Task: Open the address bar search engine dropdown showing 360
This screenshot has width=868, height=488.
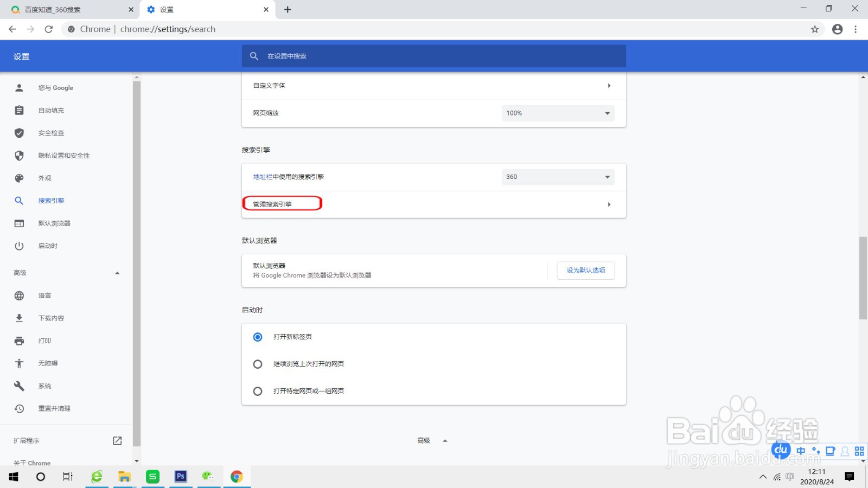Action: coord(558,177)
